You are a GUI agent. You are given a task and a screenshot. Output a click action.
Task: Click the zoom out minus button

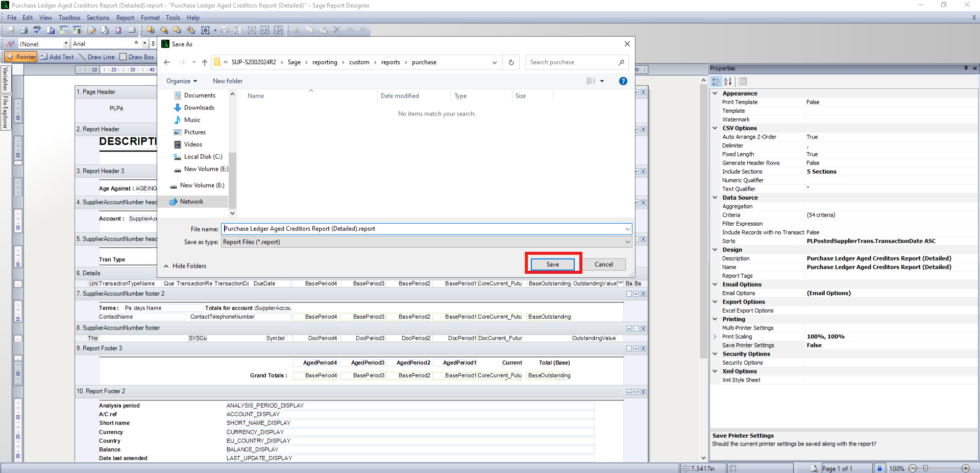click(x=913, y=468)
